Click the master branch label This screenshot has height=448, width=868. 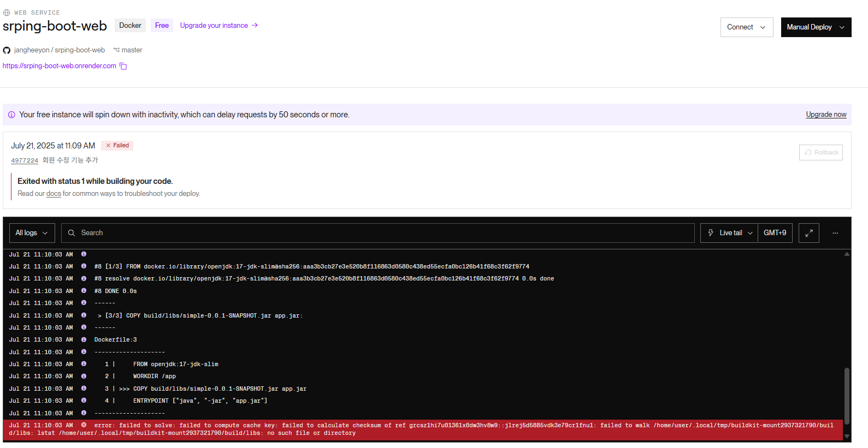point(132,50)
